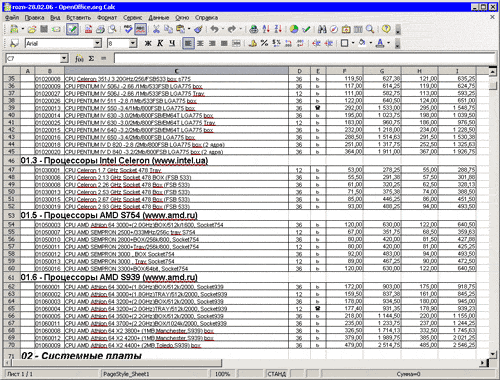The height and width of the screenshot is (380, 500).
Task: Toggle Italic K formatting
Action: [160, 43]
